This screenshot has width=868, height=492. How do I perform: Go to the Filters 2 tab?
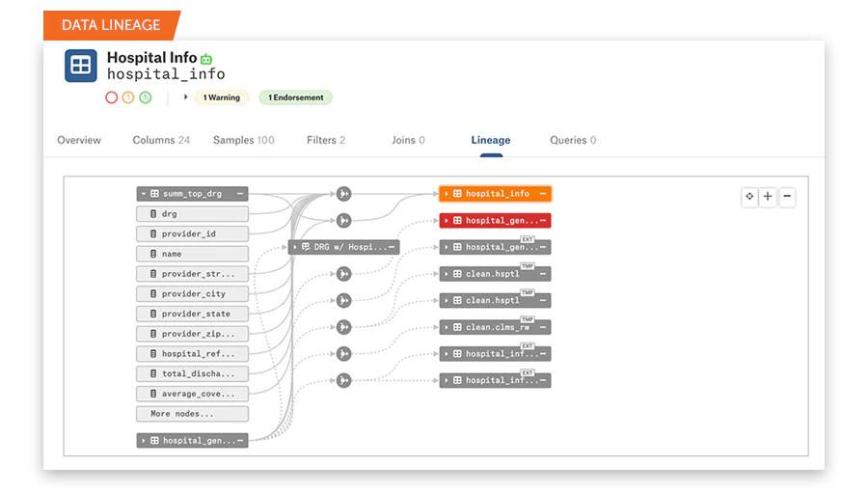[x=326, y=140]
